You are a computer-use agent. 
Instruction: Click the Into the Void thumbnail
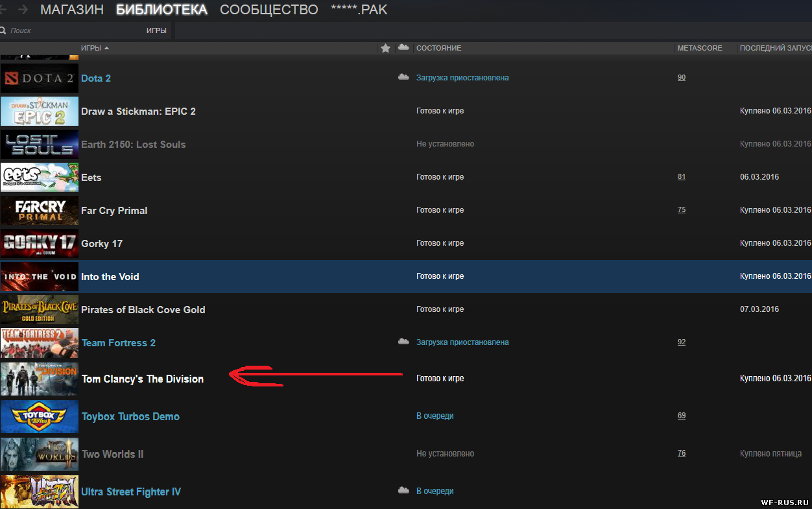(x=40, y=276)
